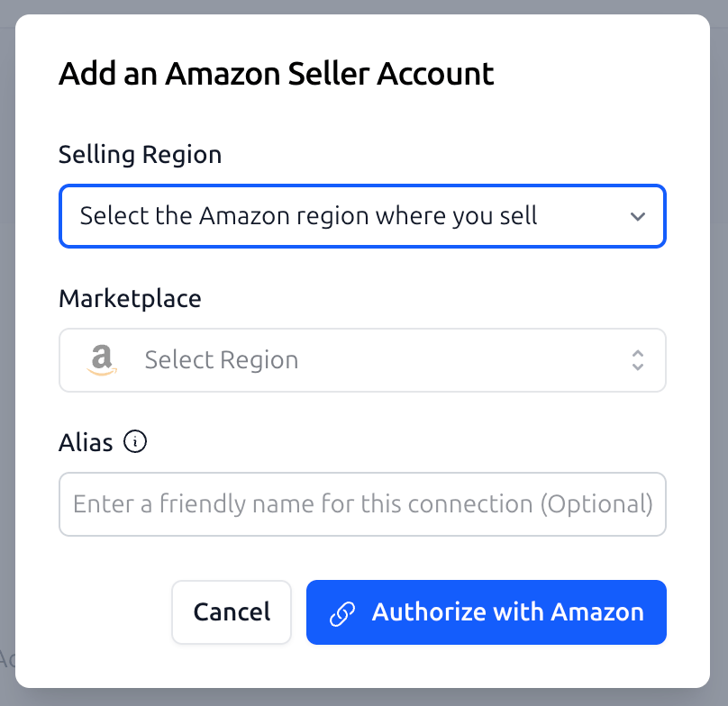Click the Add an Amazon Seller Account title

[x=277, y=74]
